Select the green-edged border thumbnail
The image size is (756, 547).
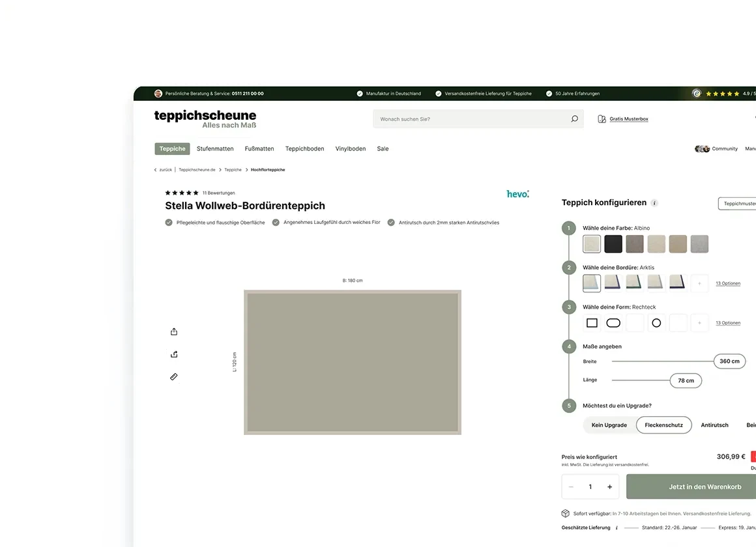point(635,283)
